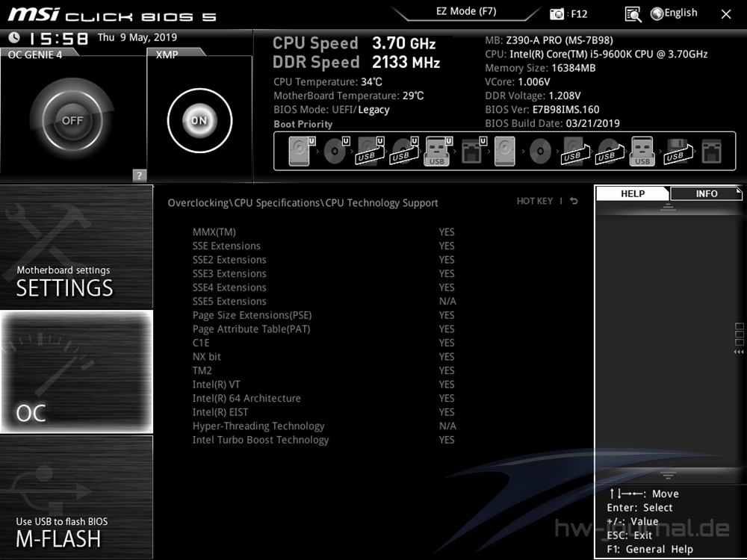Select the legacy USB key boot icon
747x560 pixels.
[x=642, y=151]
